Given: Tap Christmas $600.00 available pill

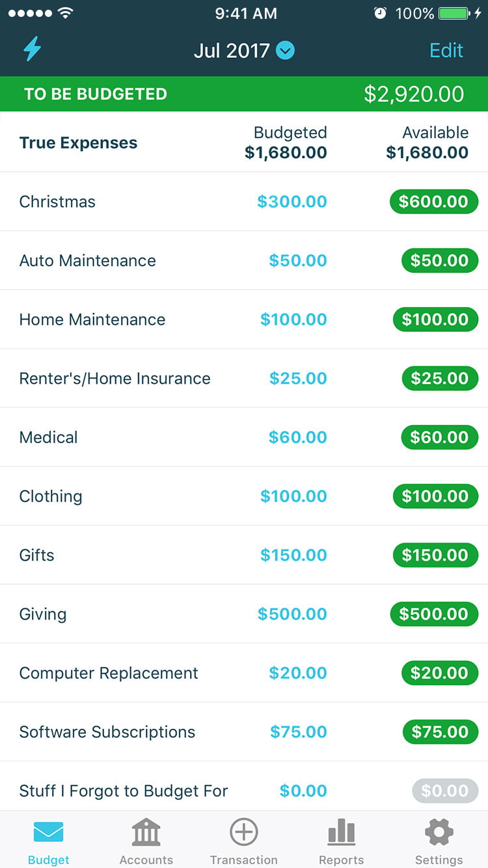Looking at the screenshot, I should (x=433, y=202).
